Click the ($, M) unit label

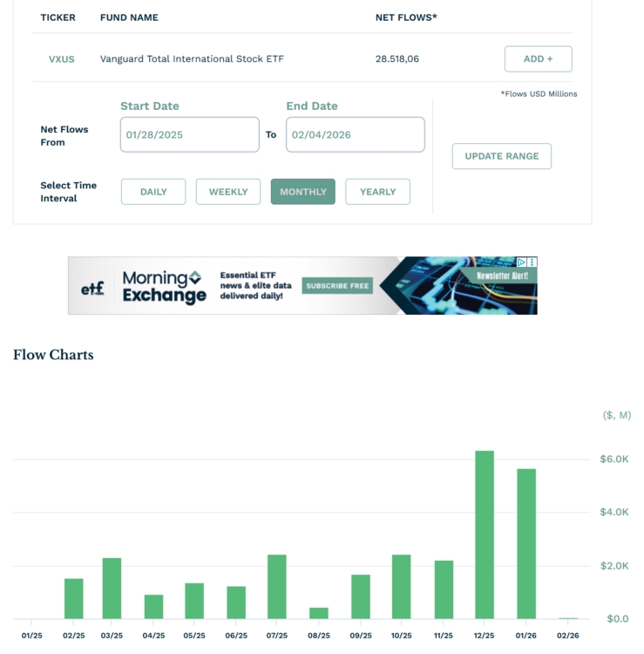(x=617, y=415)
